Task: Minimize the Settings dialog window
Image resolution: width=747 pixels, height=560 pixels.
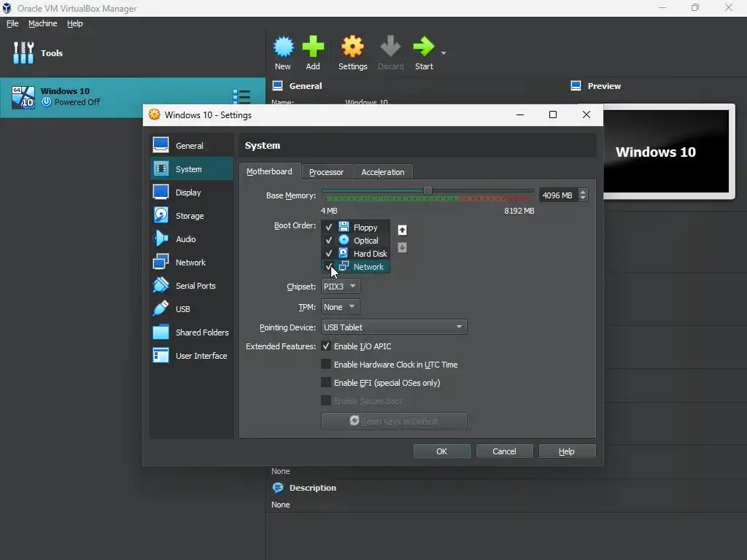Action: tap(519, 114)
